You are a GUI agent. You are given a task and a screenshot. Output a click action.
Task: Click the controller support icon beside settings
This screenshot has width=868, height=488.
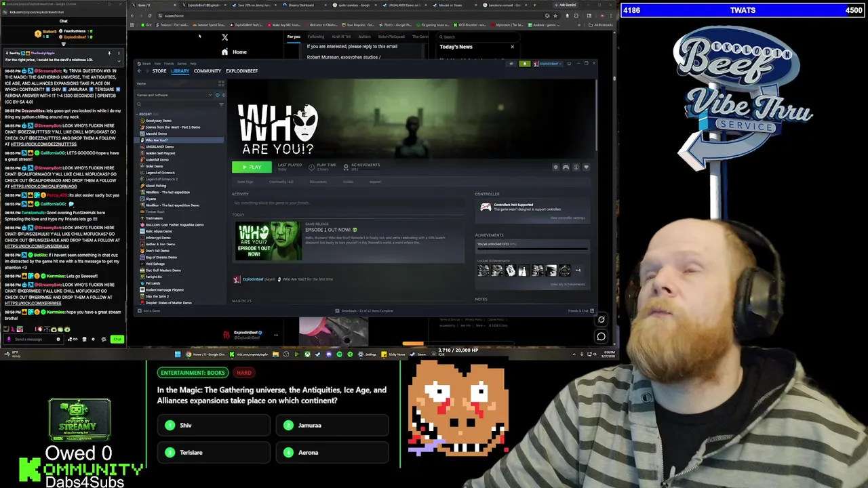tap(566, 167)
